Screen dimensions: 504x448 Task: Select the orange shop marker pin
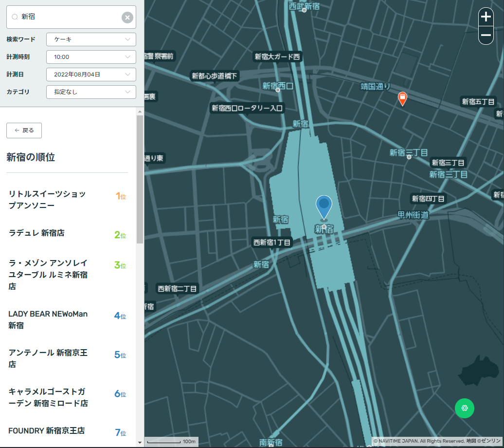(402, 98)
